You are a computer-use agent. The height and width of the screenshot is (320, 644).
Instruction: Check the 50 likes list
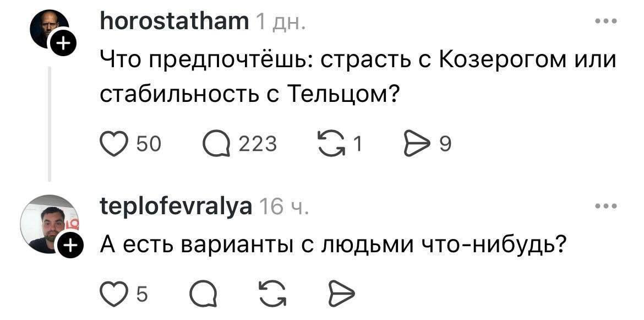(x=149, y=143)
